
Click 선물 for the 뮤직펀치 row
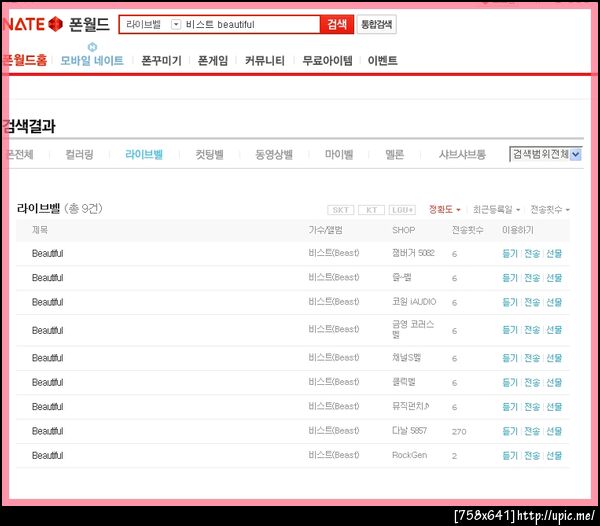[554, 407]
